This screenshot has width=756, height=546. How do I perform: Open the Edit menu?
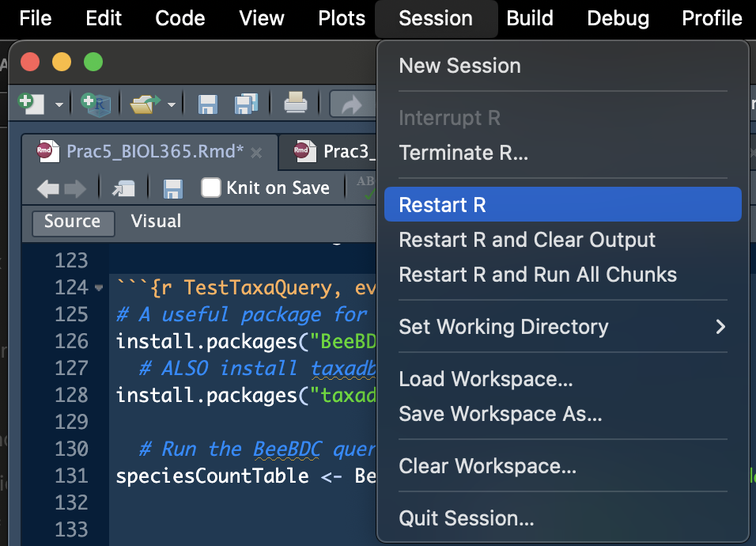point(104,18)
